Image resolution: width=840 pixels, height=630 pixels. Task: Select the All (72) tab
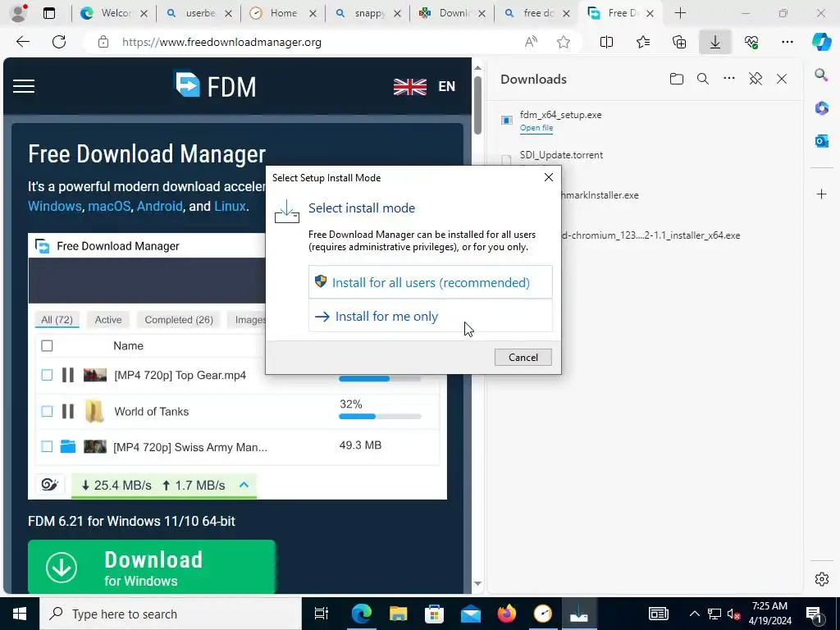pyautogui.click(x=57, y=320)
